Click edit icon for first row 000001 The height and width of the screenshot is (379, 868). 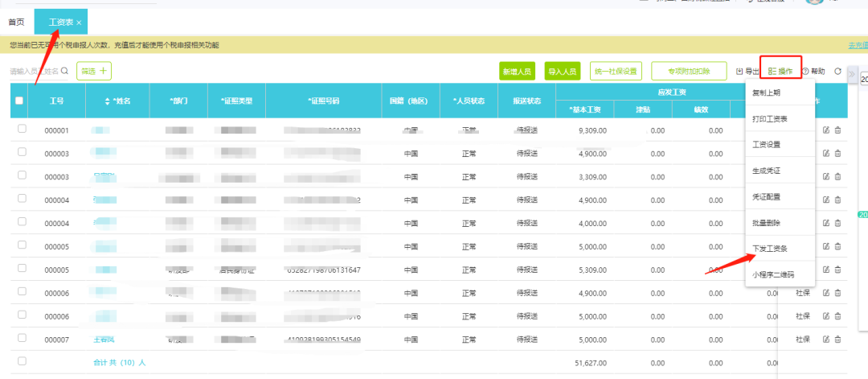point(825,130)
